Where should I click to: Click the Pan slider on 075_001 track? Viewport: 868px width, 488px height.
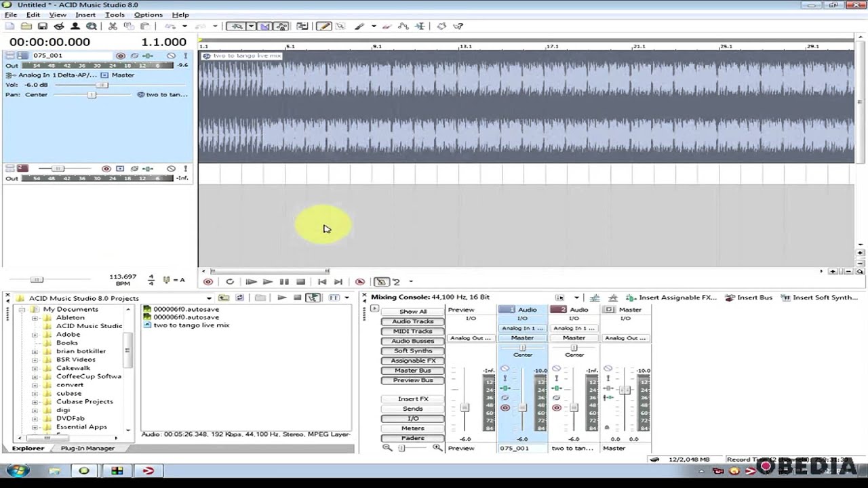pos(90,95)
